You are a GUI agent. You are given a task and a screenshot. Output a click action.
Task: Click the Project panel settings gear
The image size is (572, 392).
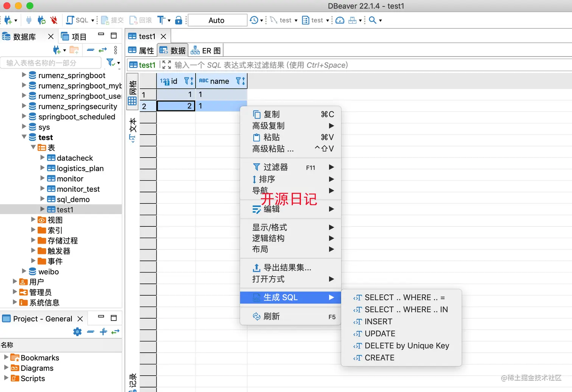[78, 332]
